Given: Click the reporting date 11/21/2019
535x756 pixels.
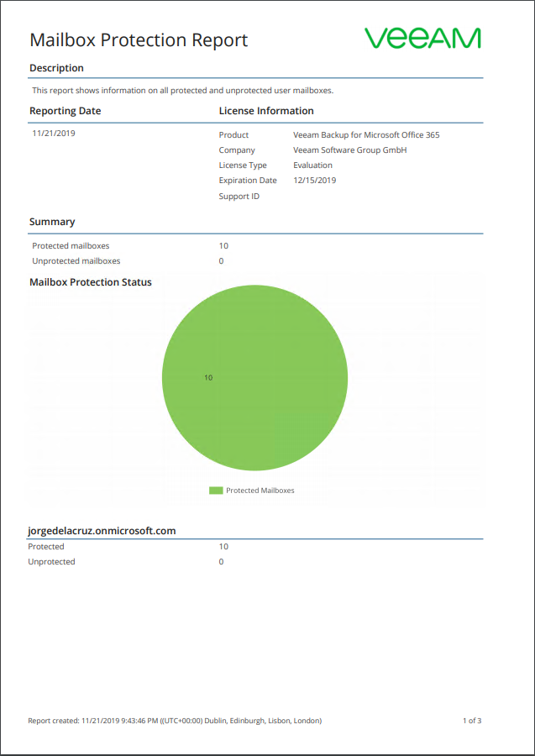Looking at the screenshot, I should tap(54, 133).
